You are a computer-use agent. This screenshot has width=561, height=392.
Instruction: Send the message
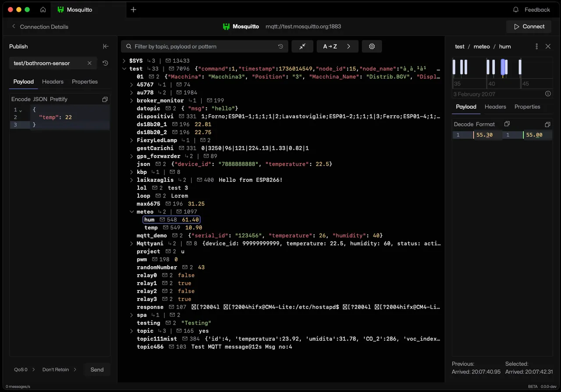tap(97, 370)
